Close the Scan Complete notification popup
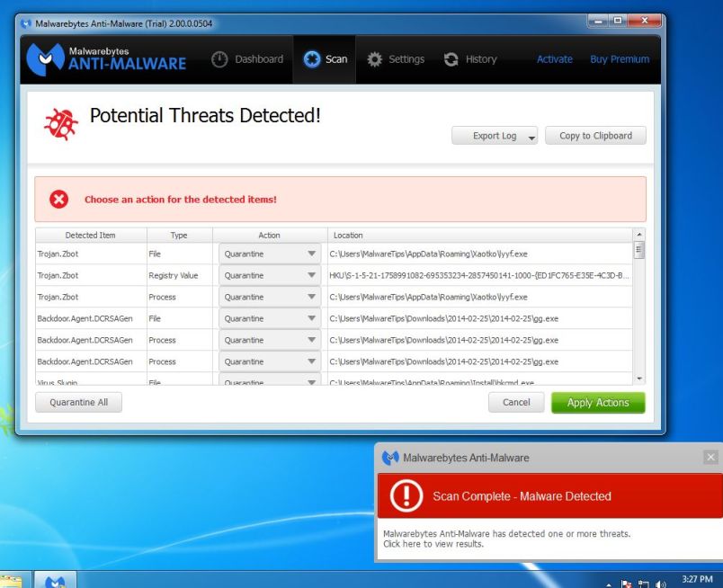 [711, 458]
